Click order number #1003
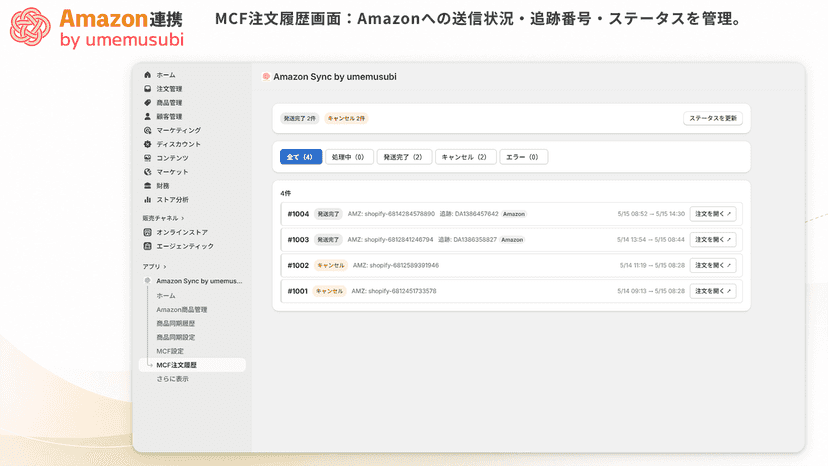The height and width of the screenshot is (466, 828). point(298,239)
